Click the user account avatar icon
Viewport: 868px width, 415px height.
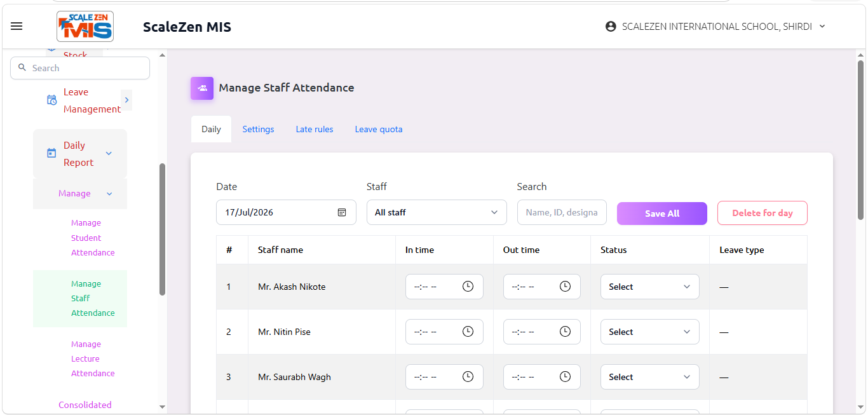611,27
